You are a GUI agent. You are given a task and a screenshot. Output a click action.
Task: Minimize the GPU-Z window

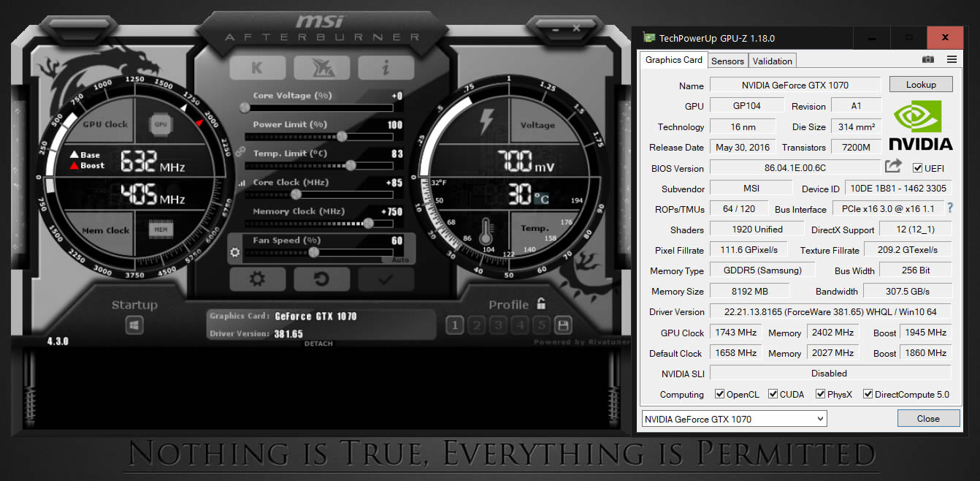coord(873,37)
